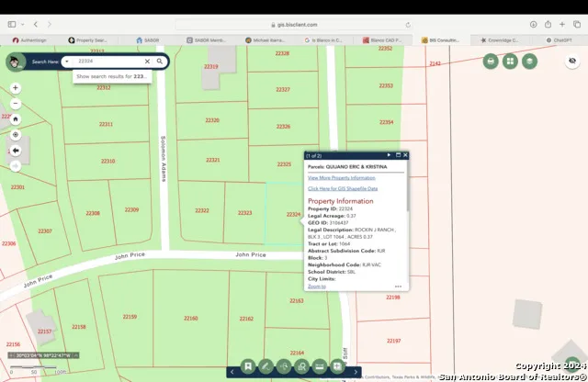
Task: Maximize the parcel info popup
Action: click(x=398, y=155)
